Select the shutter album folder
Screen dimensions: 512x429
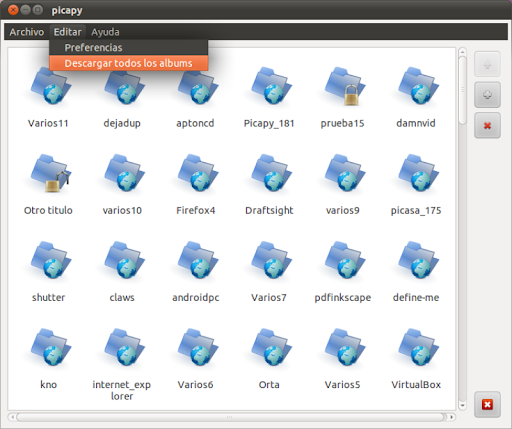coord(50,261)
